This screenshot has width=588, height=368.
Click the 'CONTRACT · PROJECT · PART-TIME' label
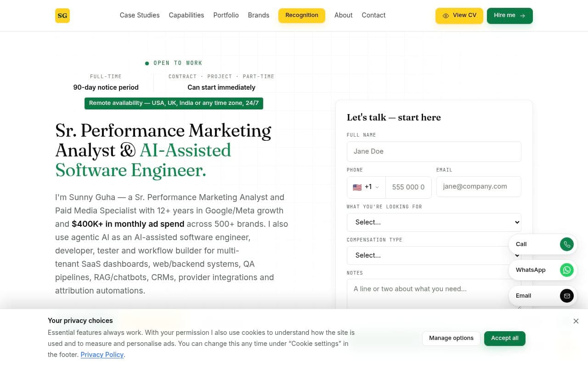221,76
